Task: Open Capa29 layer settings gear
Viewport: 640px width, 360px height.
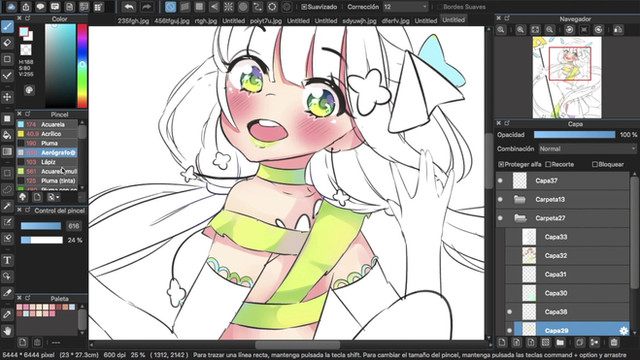Action: click(623, 331)
